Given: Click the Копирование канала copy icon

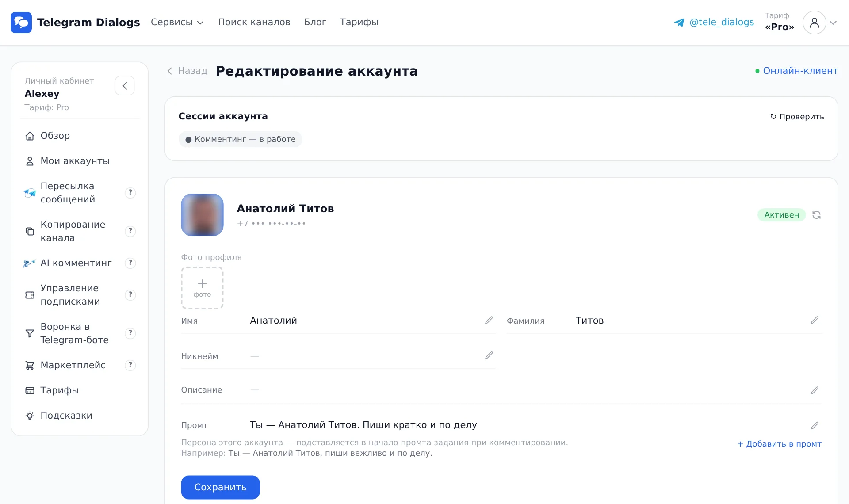Looking at the screenshot, I should pyautogui.click(x=30, y=231).
